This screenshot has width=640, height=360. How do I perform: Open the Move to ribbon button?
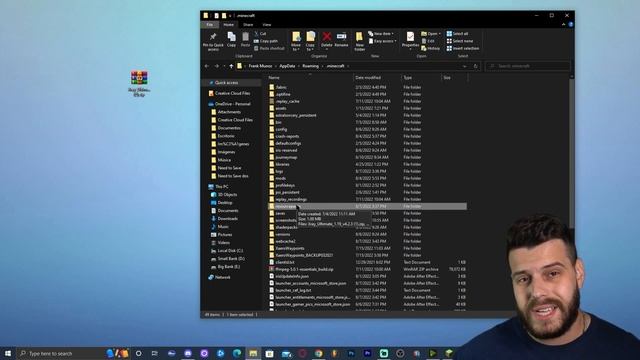tap(296, 41)
